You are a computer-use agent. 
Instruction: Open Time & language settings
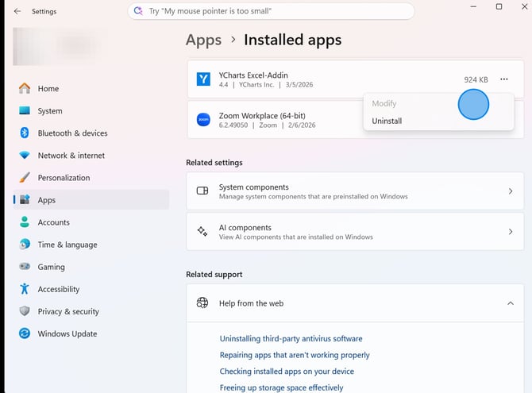tap(91, 245)
